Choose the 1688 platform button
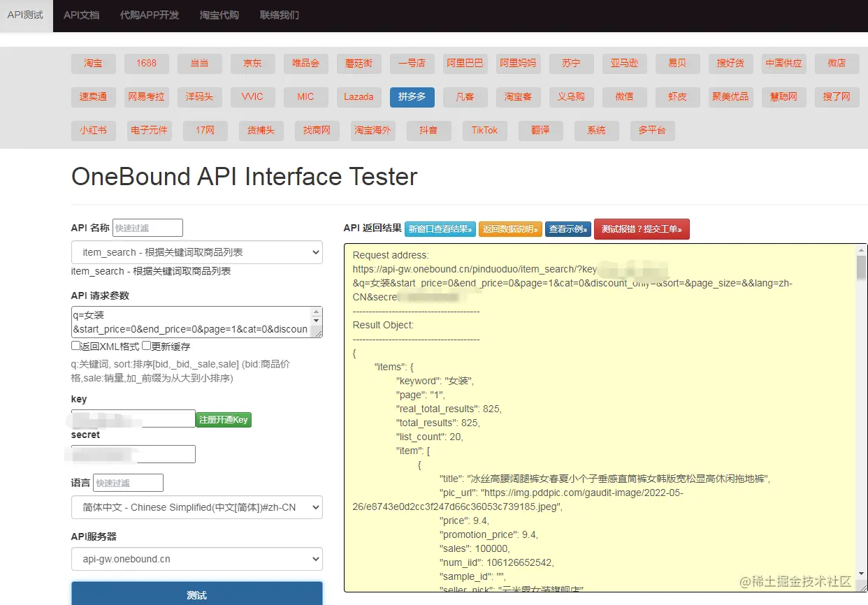868x605 pixels. (147, 64)
